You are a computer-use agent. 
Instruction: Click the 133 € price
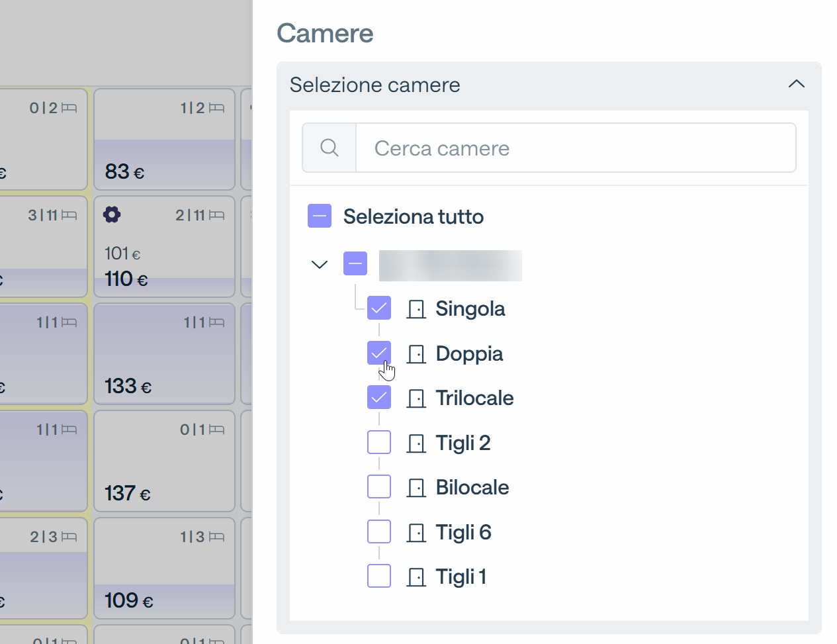point(128,387)
